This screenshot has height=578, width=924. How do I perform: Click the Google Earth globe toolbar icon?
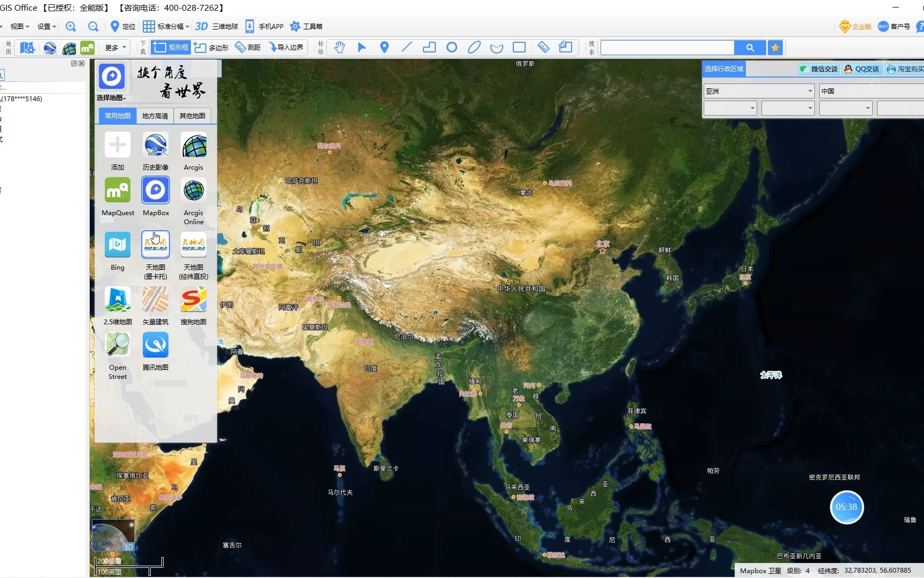click(50, 48)
